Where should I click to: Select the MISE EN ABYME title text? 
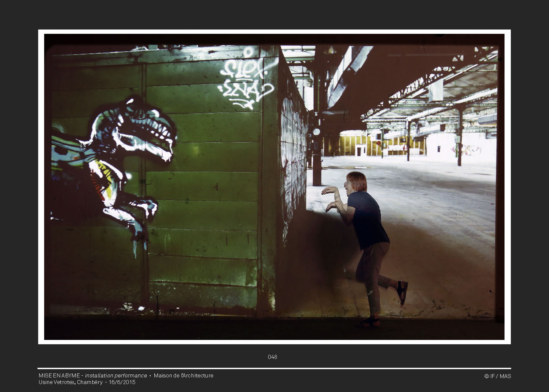click(x=59, y=375)
